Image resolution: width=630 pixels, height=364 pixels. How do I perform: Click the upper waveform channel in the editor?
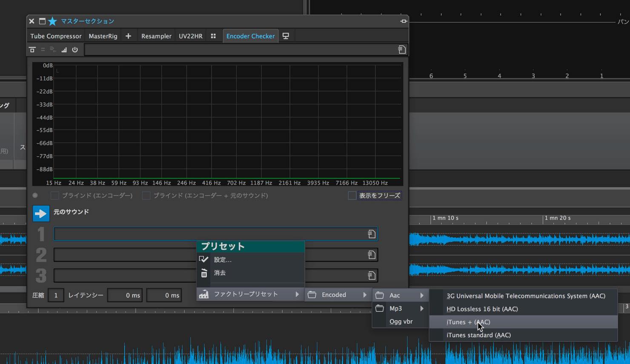519,240
